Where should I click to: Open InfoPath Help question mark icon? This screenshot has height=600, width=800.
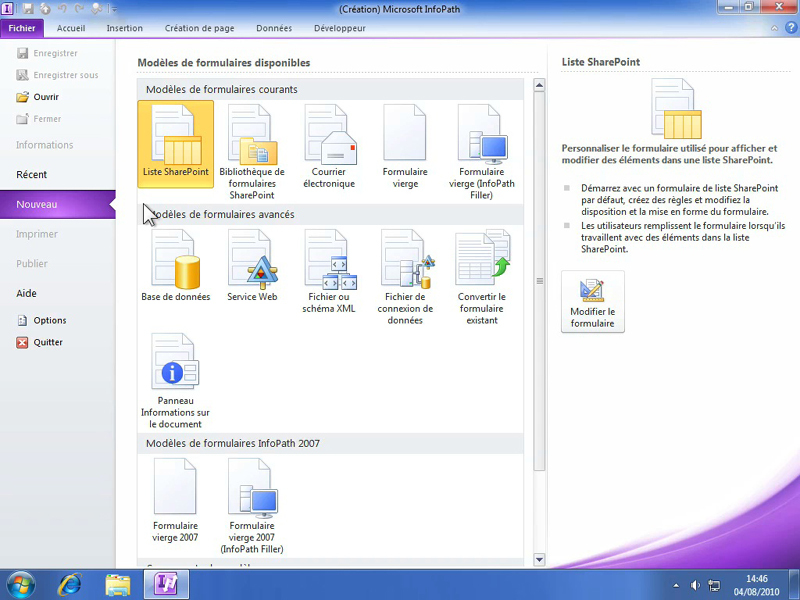791,28
